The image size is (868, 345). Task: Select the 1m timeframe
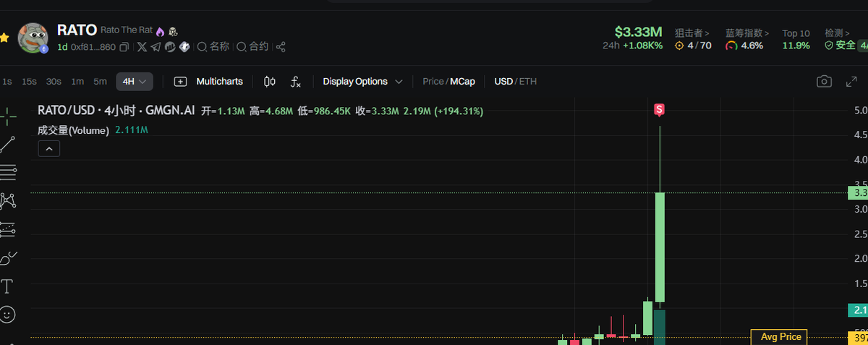(77, 82)
